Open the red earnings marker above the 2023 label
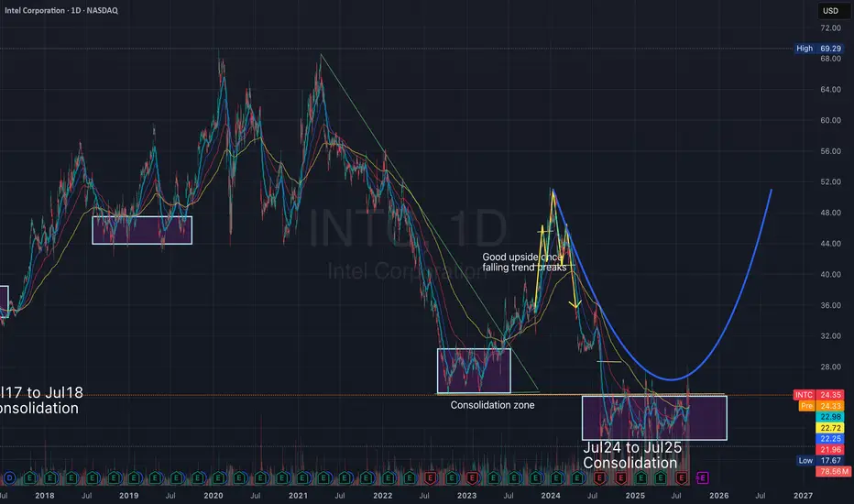 pos(472,477)
